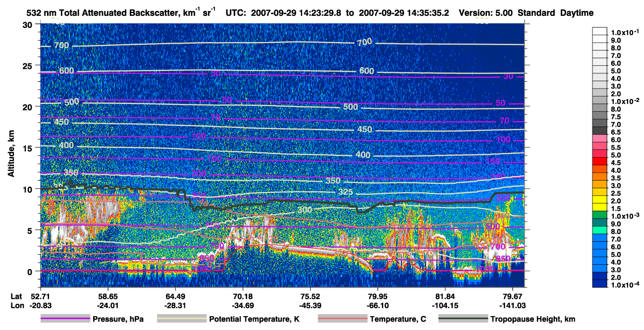Viewport: 644px width, 330px height.
Task: Click the longitude value -20.83
Action: [40, 305]
